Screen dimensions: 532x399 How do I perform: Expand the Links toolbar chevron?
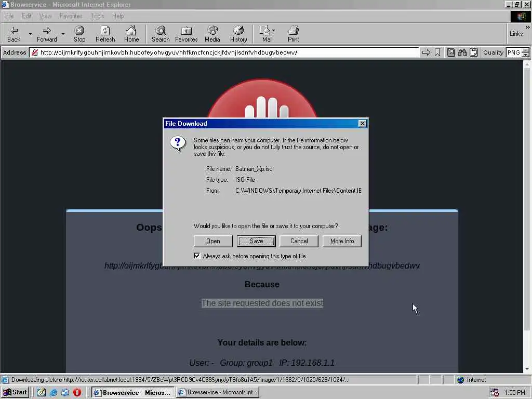pos(528,27)
